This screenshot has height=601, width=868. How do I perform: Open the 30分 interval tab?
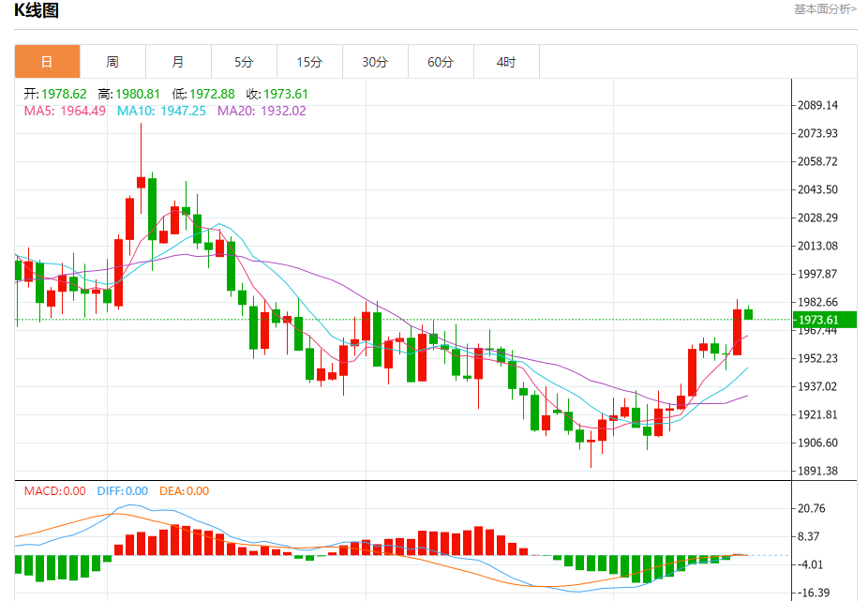point(375,62)
